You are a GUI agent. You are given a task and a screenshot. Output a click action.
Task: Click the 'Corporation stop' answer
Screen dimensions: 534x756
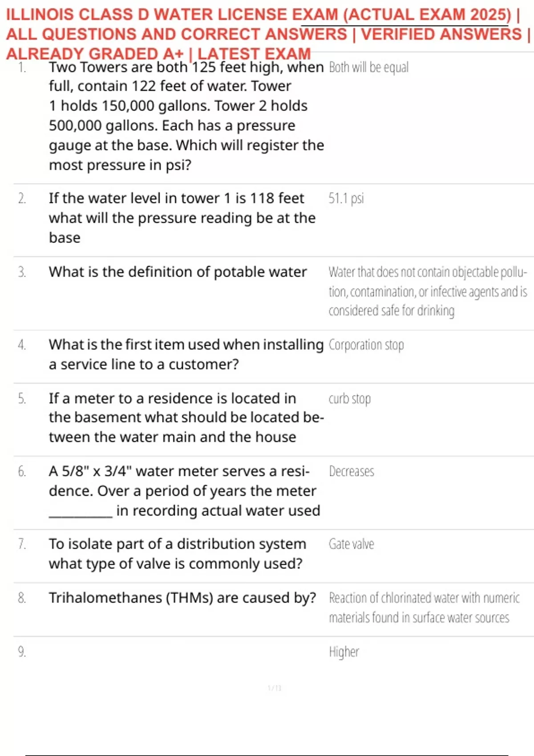click(x=366, y=345)
